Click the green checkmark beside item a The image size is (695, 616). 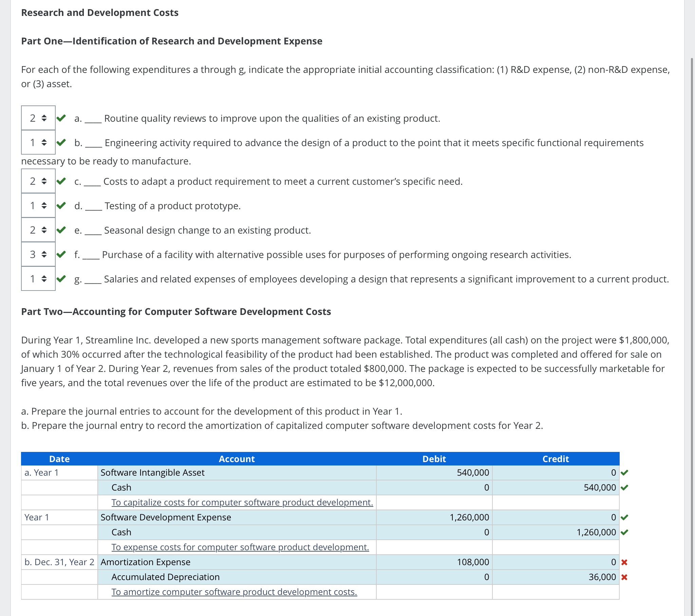click(x=61, y=118)
